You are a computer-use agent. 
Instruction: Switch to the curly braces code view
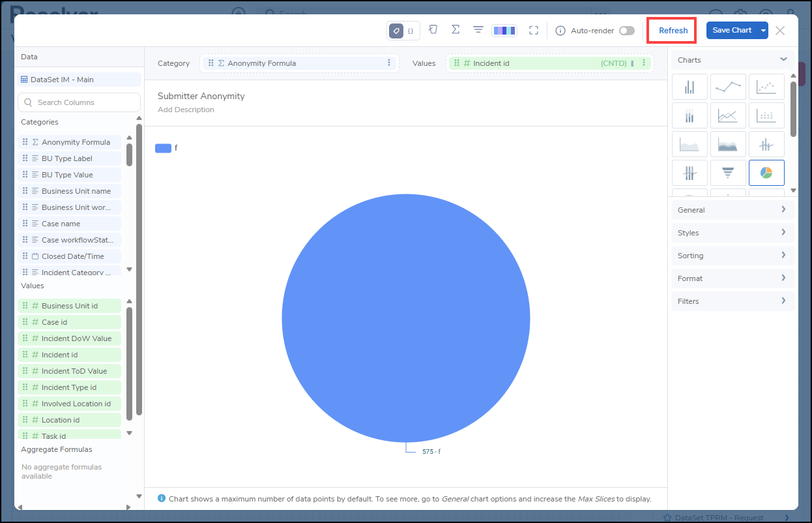[x=411, y=31]
